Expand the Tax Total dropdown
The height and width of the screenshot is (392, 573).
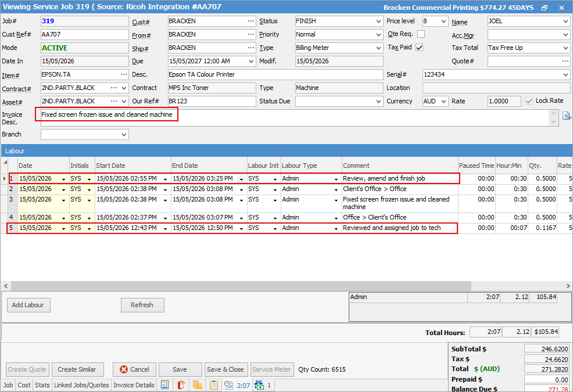click(565, 48)
